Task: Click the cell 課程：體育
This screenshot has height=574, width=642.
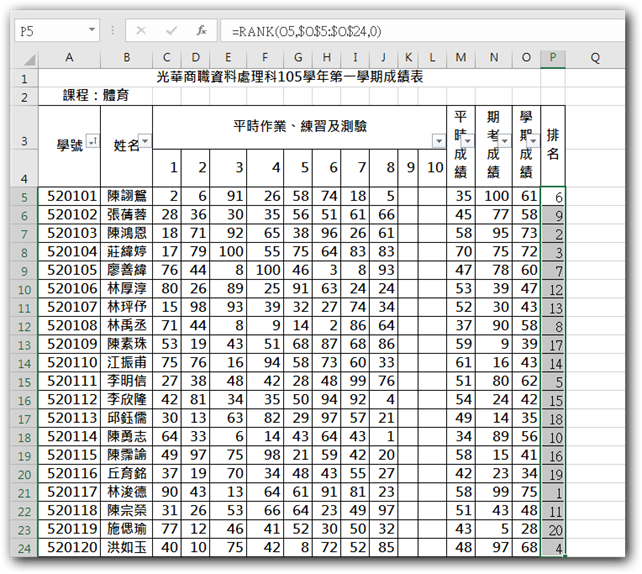Action: click(x=95, y=96)
